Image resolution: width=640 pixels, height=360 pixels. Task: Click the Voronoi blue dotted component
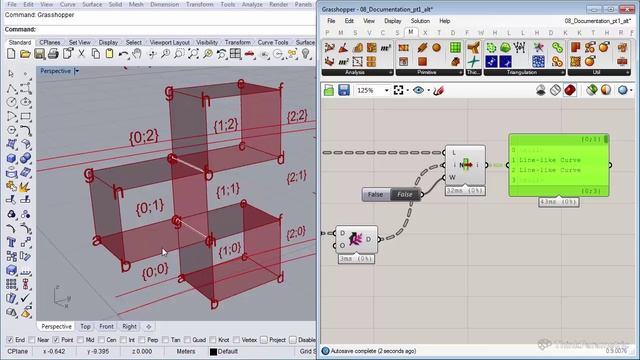(538, 62)
